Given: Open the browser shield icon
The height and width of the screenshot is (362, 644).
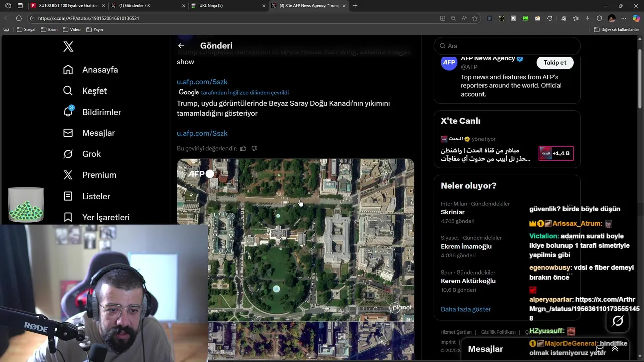Looking at the screenshot, I should point(599,18).
